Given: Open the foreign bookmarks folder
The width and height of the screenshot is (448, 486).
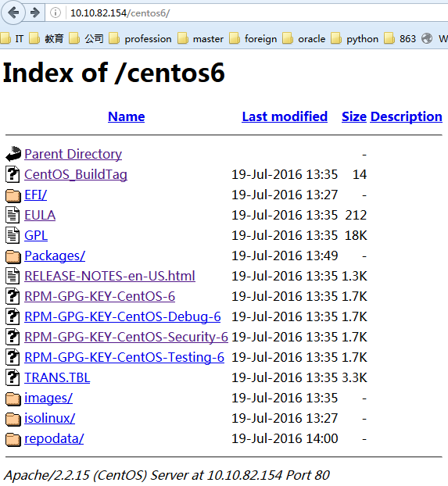Looking at the screenshot, I should click(x=253, y=39).
